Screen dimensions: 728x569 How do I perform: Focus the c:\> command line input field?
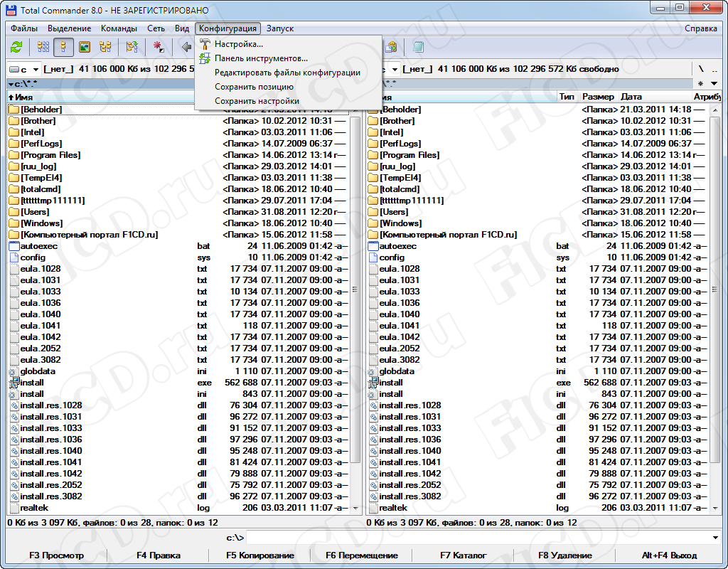click(x=478, y=538)
